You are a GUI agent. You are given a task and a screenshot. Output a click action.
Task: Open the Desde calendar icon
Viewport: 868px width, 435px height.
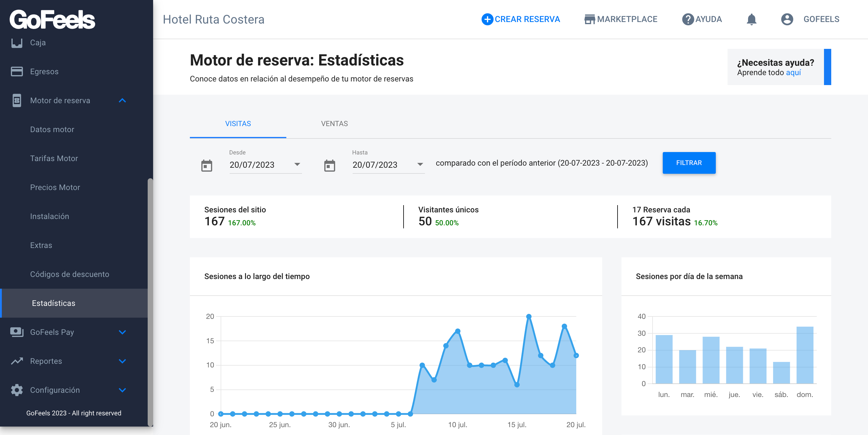206,166
